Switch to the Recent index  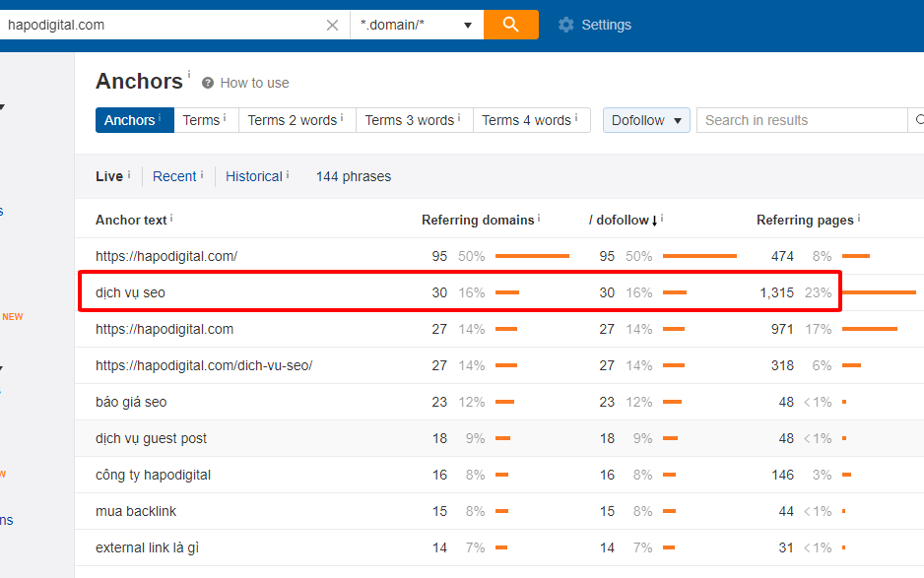174,176
